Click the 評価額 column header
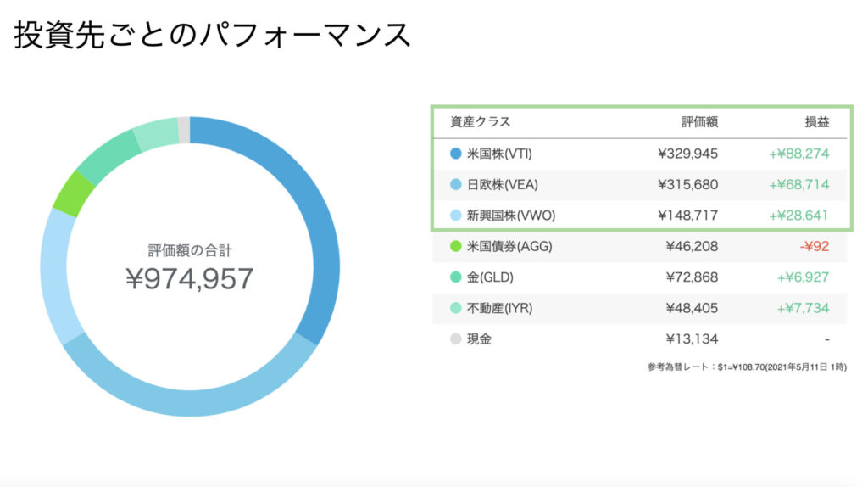Image resolution: width=868 pixels, height=487 pixels. click(700, 121)
